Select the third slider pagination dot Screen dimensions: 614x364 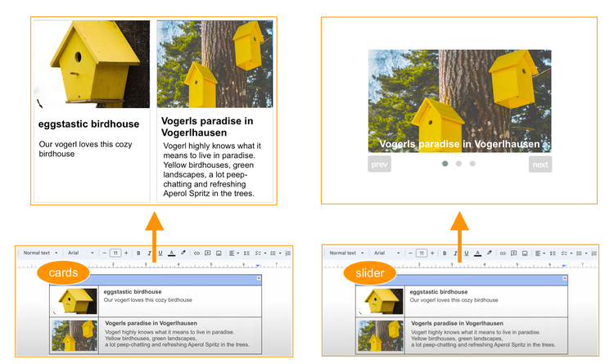pos(472,164)
